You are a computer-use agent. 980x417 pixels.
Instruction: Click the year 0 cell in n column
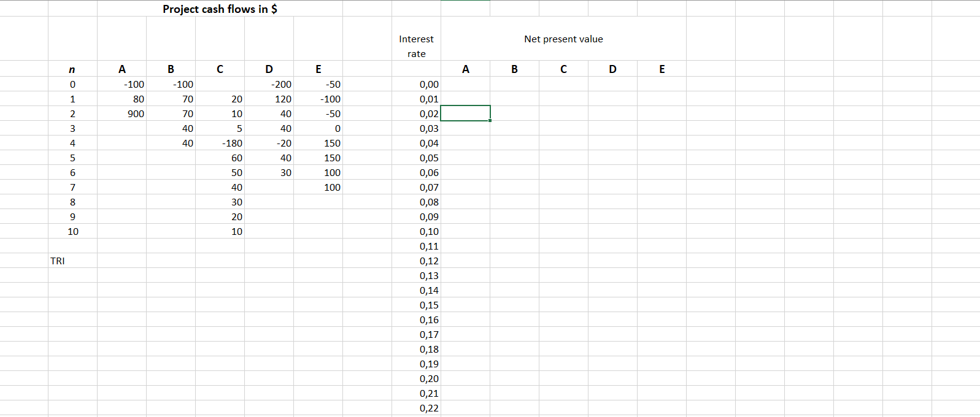coord(72,84)
